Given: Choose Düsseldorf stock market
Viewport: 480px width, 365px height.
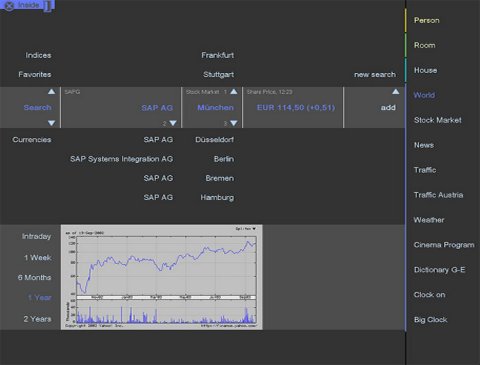Looking at the screenshot, I should (214, 140).
